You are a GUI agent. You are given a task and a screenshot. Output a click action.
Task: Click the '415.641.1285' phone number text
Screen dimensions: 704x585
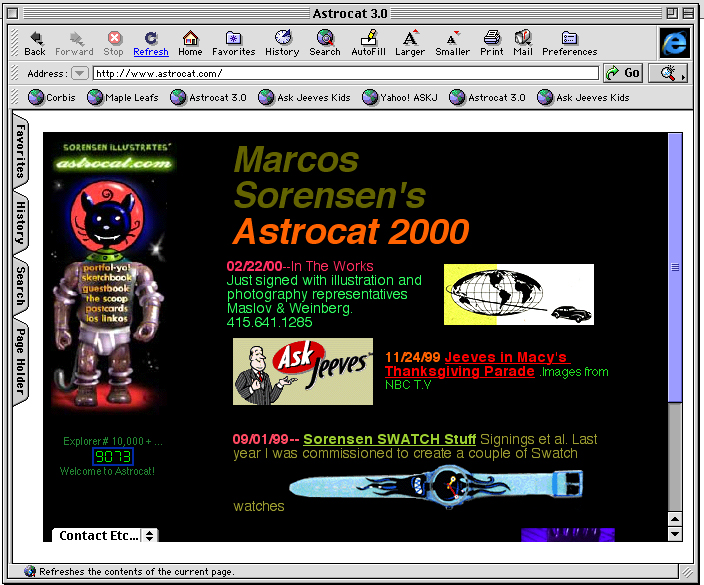coord(269,322)
